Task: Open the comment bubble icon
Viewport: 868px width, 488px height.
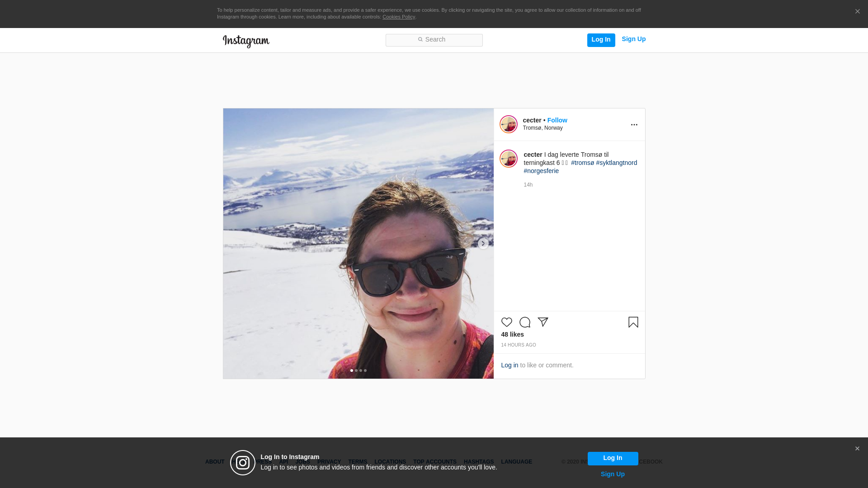Action: (x=524, y=322)
